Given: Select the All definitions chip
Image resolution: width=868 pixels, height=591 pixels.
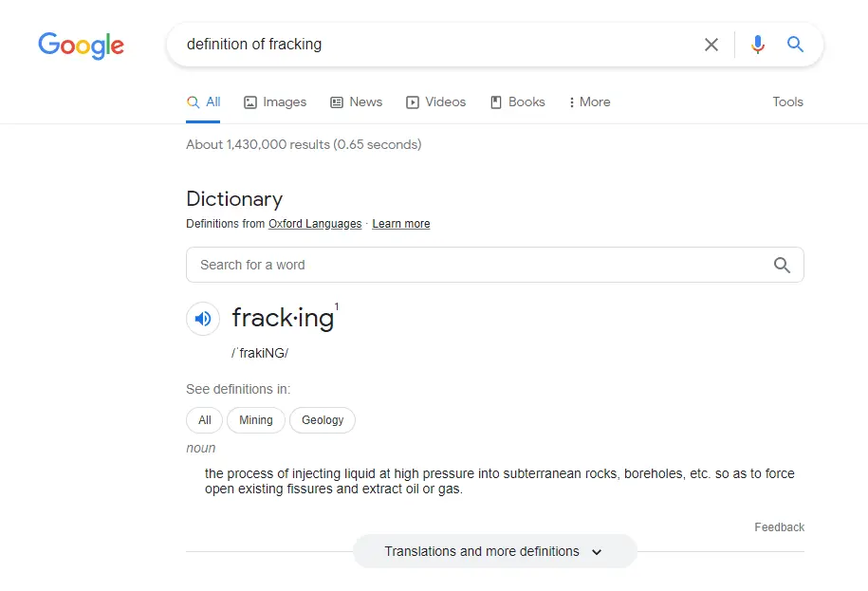Looking at the screenshot, I should 204,420.
